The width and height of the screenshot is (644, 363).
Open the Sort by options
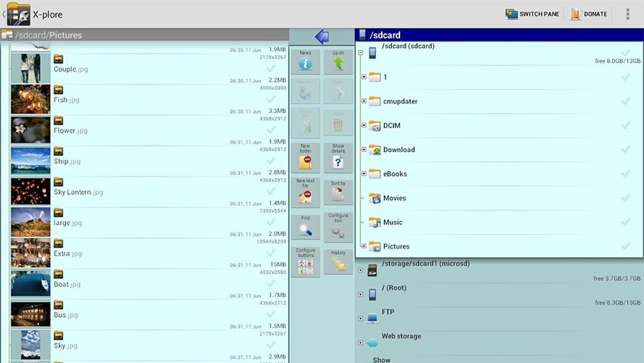pos(338,192)
